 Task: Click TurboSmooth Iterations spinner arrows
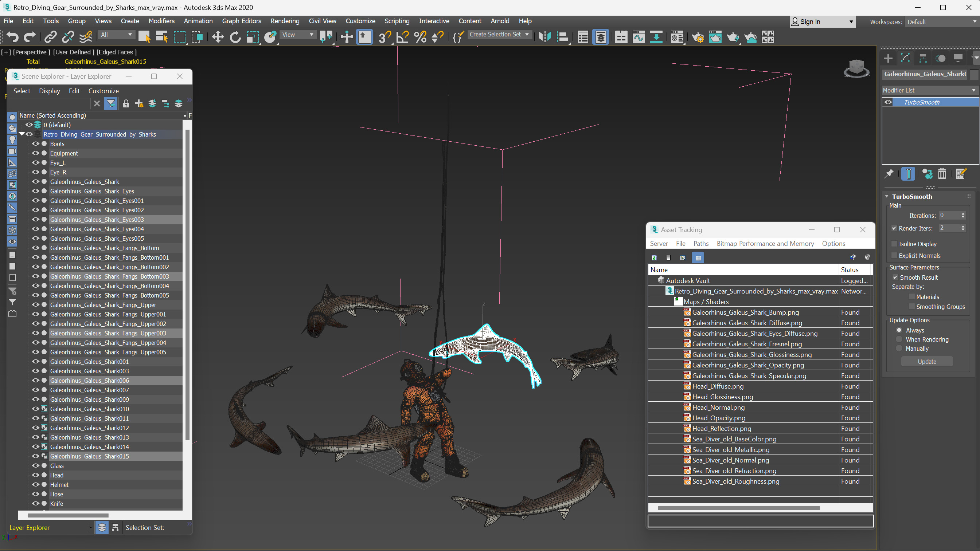[963, 215]
